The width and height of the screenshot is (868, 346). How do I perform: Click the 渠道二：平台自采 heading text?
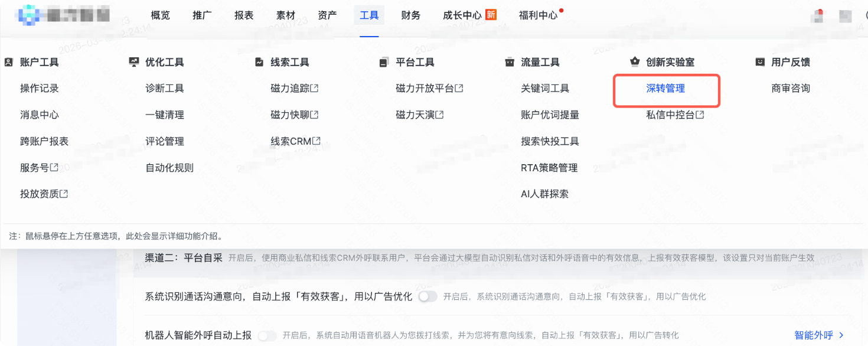(184, 257)
